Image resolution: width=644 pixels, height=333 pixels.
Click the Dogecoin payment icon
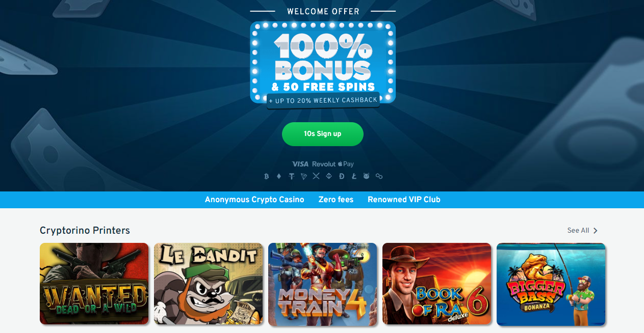(341, 176)
